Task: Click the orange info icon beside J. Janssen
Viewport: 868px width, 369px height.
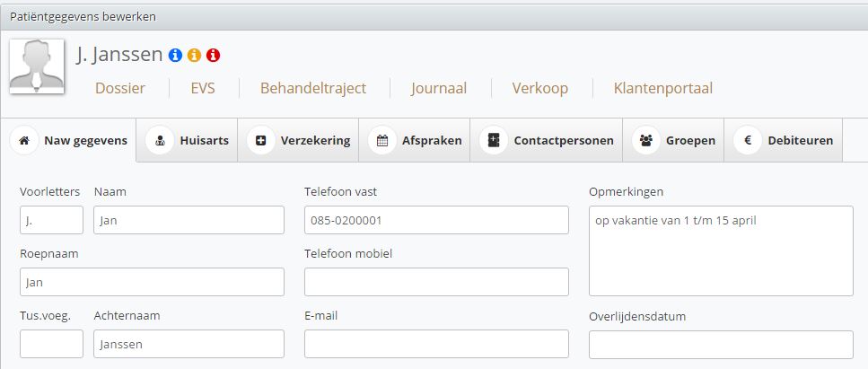Action: [x=194, y=55]
